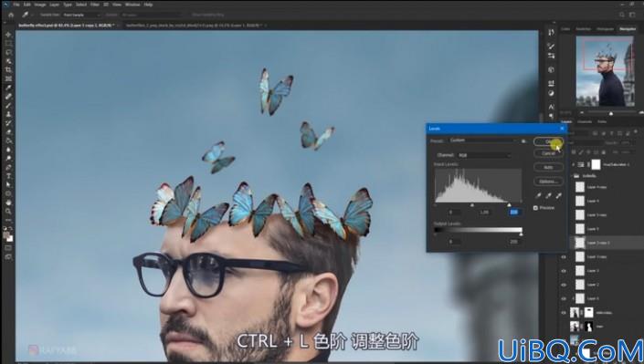Open the Layer menu
This screenshot has width=644, height=364.
(x=54, y=5)
